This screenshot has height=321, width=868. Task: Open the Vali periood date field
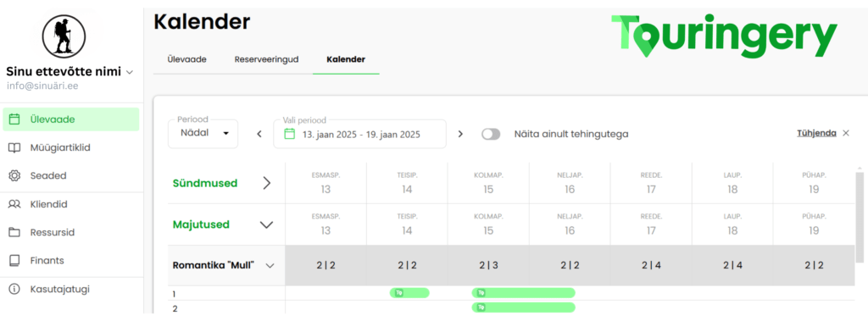click(359, 134)
